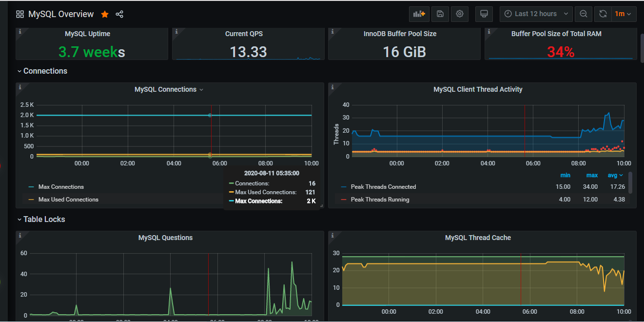Viewport: 644px width, 322px height.
Task: Show info for Buffer Pool Size of Total RAM
Action: pos(489,31)
